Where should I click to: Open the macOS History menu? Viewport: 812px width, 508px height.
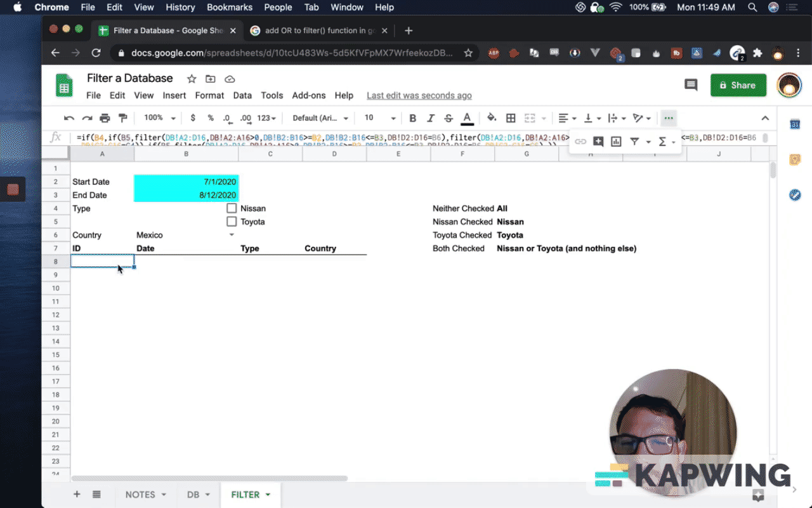180,8
